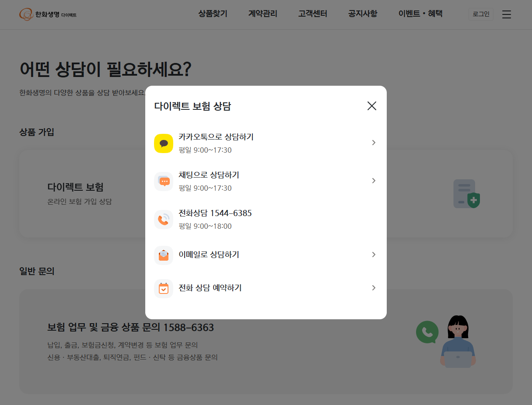Select the green phone icon near the illustration
This screenshot has height=405, width=532.
427,332
